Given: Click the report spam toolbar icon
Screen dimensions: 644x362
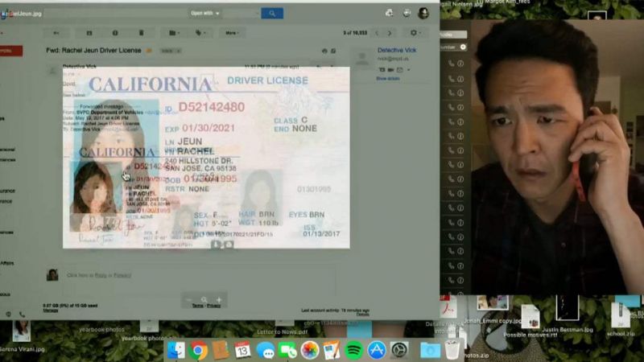Looking at the screenshot, I should (115, 33).
